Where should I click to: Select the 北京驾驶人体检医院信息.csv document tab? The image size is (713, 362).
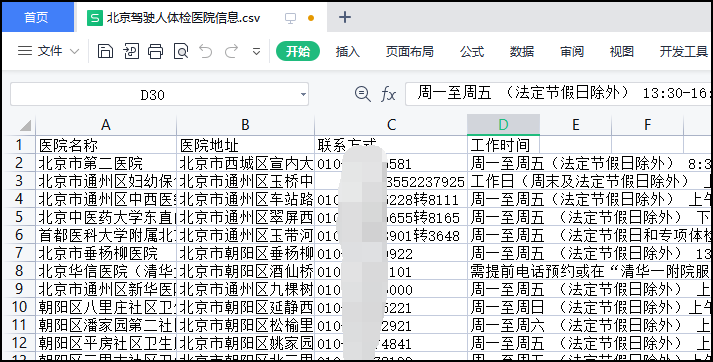pyautogui.click(x=183, y=18)
